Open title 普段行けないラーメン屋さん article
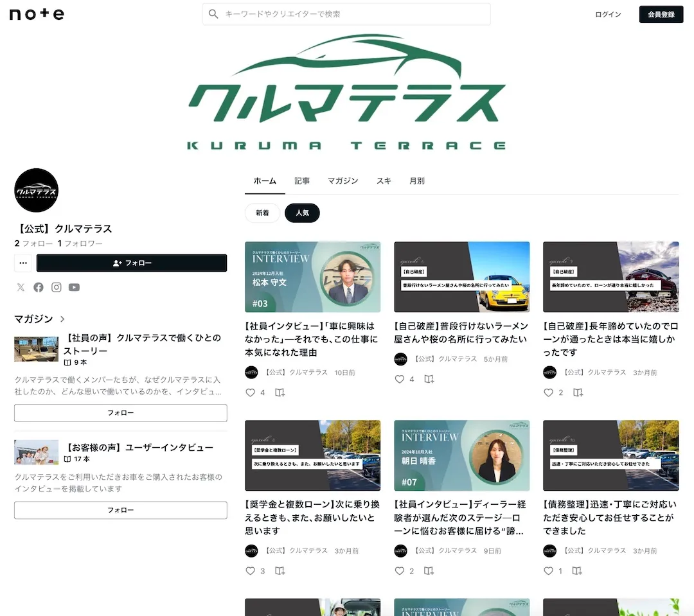694x616 pixels. [x=461, y=333]
